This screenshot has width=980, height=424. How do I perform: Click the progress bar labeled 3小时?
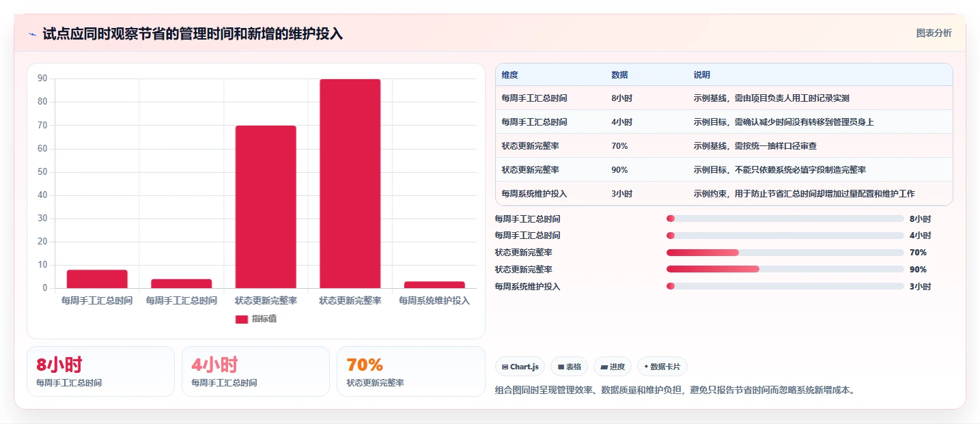(785, 286)
